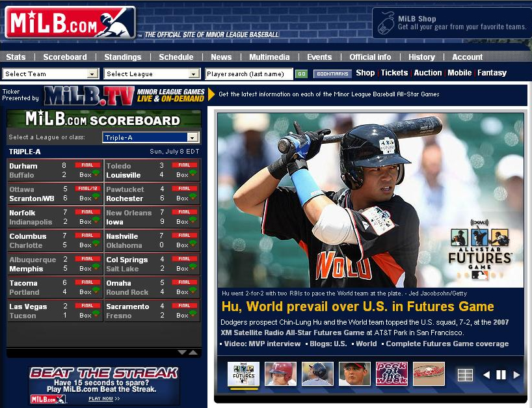The width and height of the screenshot is (532, 408).
Task: Open the Hu, World prevail headline
Action: (x=358, y=306)
